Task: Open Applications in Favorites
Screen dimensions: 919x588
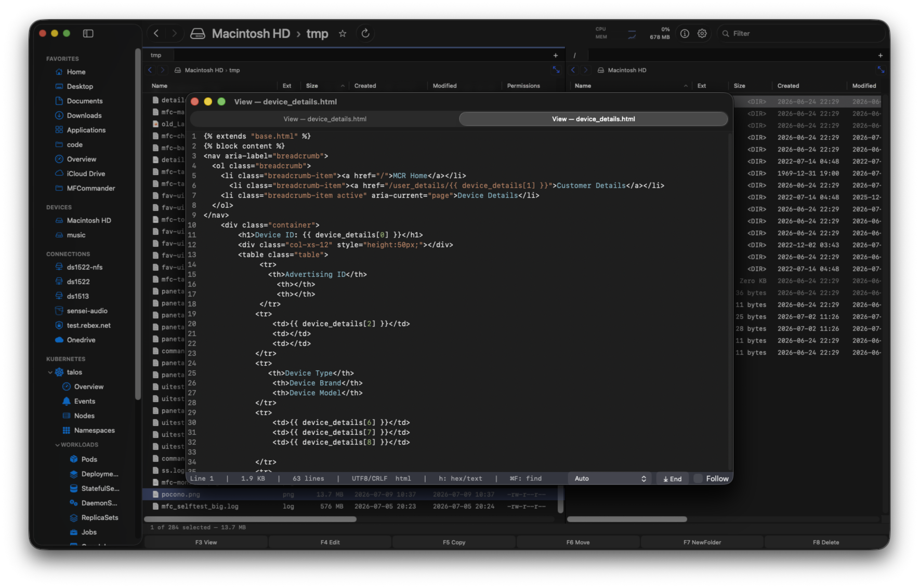Action: pyautogui.click(x=86, y=130)
